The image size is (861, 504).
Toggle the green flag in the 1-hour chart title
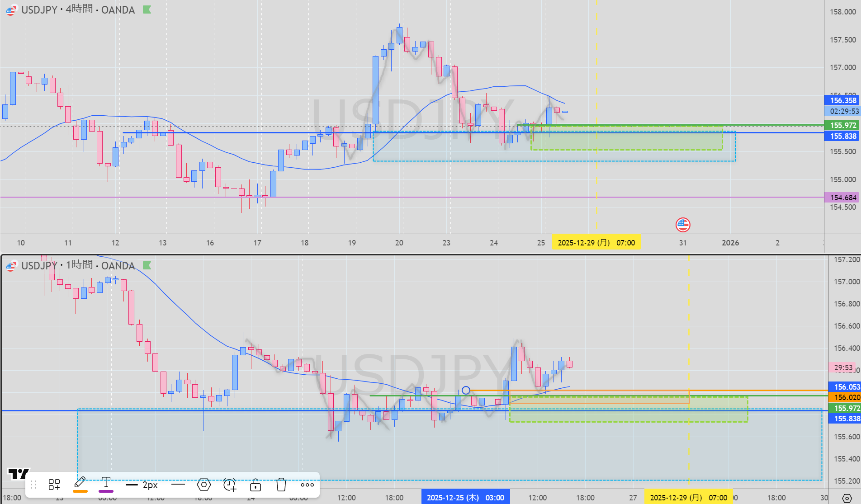(147, 265)
